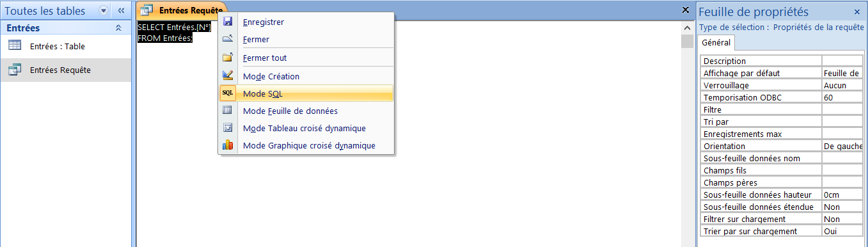Click the FROM Entrées; SQL line
Screen dimensions: 868x247
coord(165,38)
